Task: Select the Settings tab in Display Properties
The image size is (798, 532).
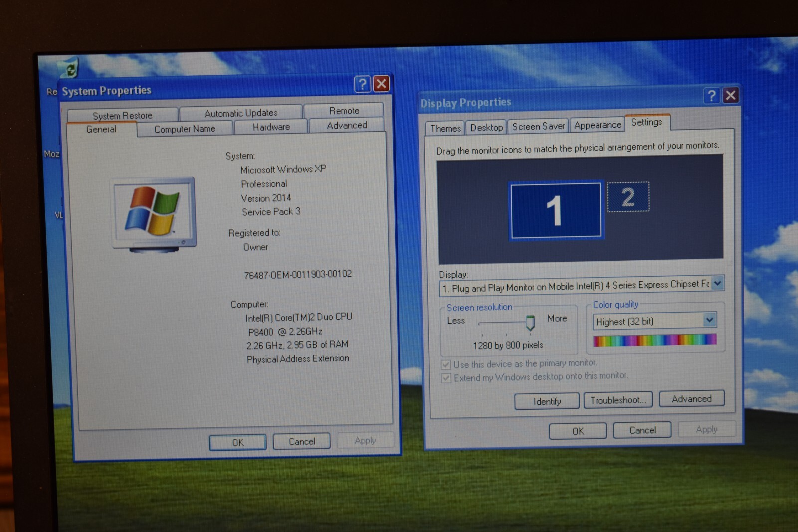Action: pyautogui.click(x=647, y=122)
